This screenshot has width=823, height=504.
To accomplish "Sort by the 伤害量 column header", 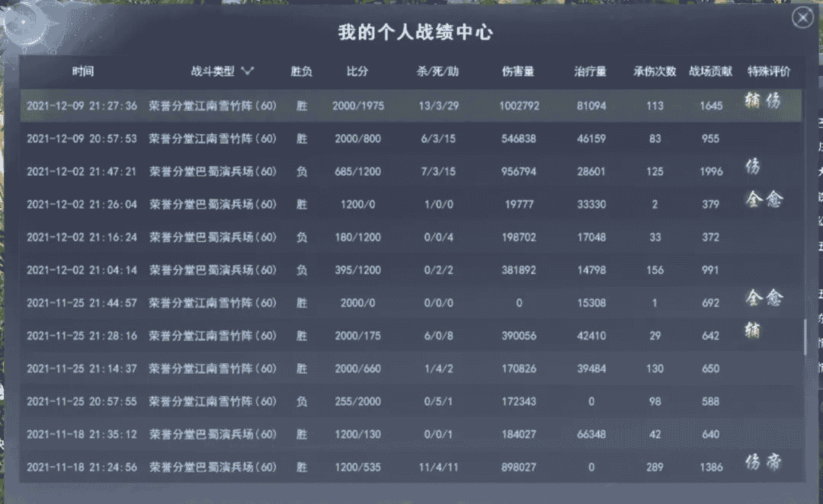I will (x=520, y=72).
